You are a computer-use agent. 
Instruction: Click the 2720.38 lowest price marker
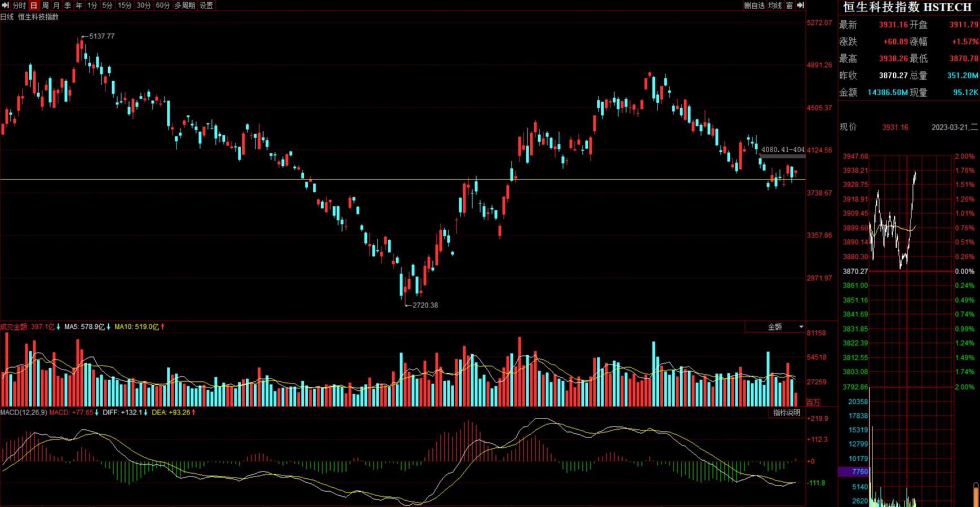(425, 305)
